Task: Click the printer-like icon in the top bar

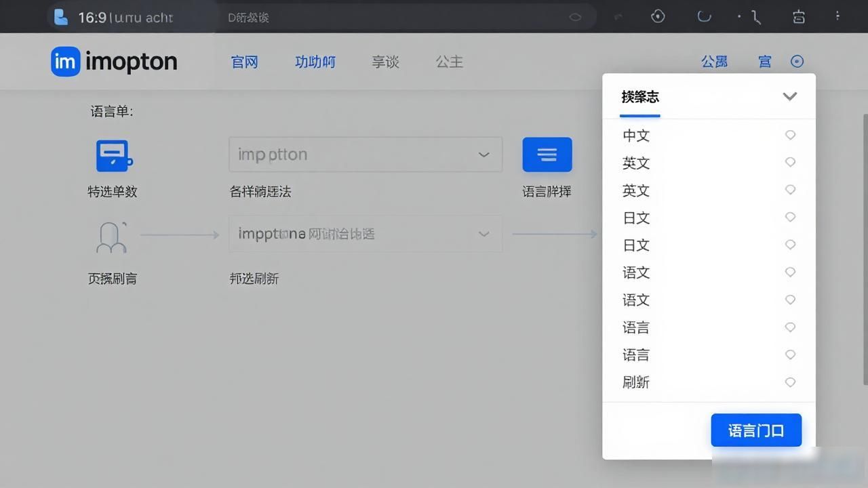Action: 799,16
